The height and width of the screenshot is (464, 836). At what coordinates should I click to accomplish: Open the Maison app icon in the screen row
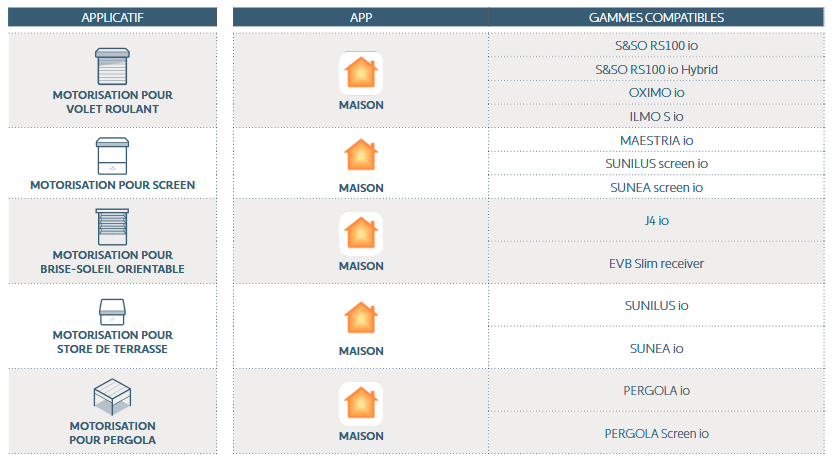[361, 155]
